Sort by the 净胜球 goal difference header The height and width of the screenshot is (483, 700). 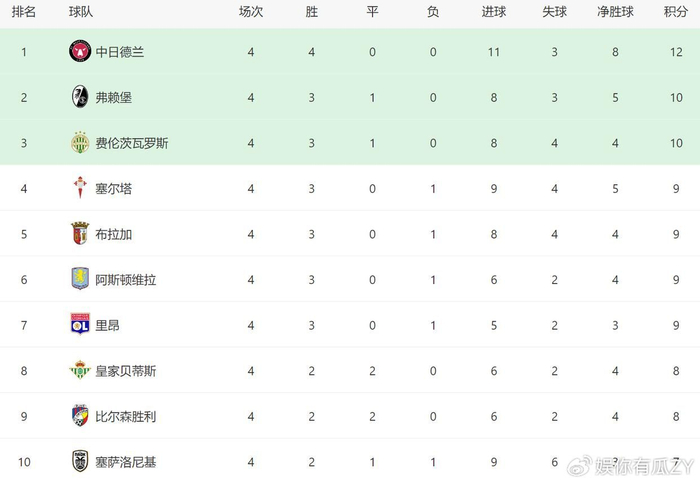616,12
